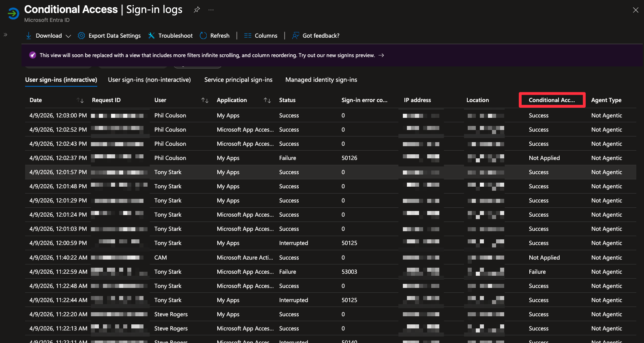Click the Status column header
The width and height of the screenshot is (644, 343).
coord(287,100)
